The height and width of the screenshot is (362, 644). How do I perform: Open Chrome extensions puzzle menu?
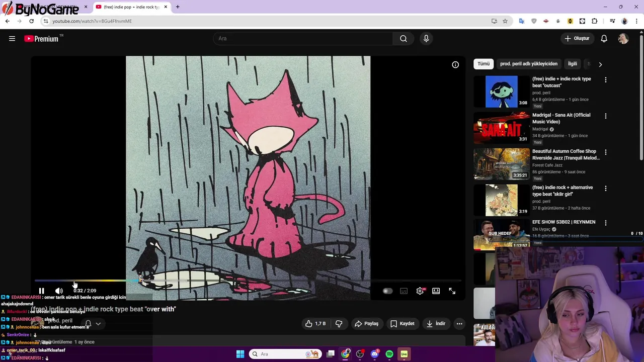click(x=595, y=21)
